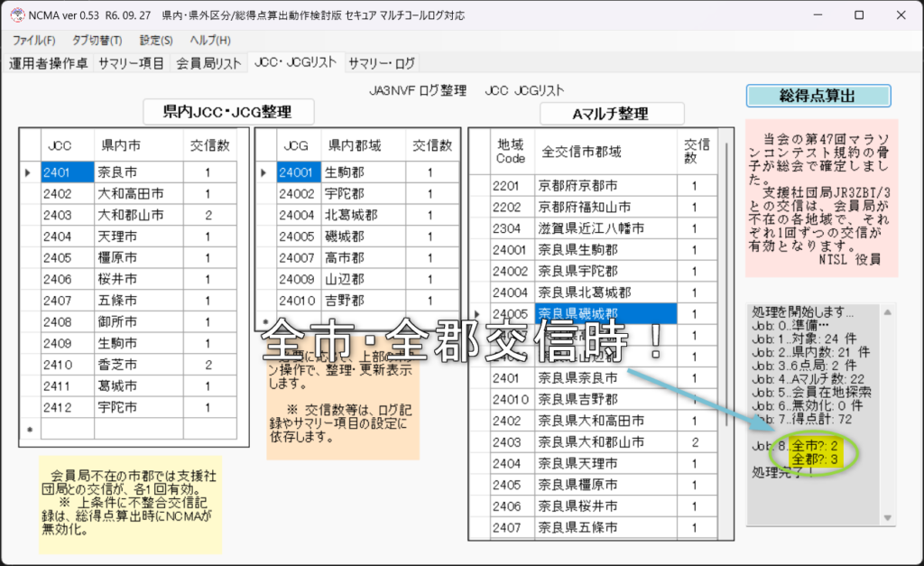Viewport: 924px width, 566px height.
Task: Open the タブ切替(T) menu
Action: [97, 41]
